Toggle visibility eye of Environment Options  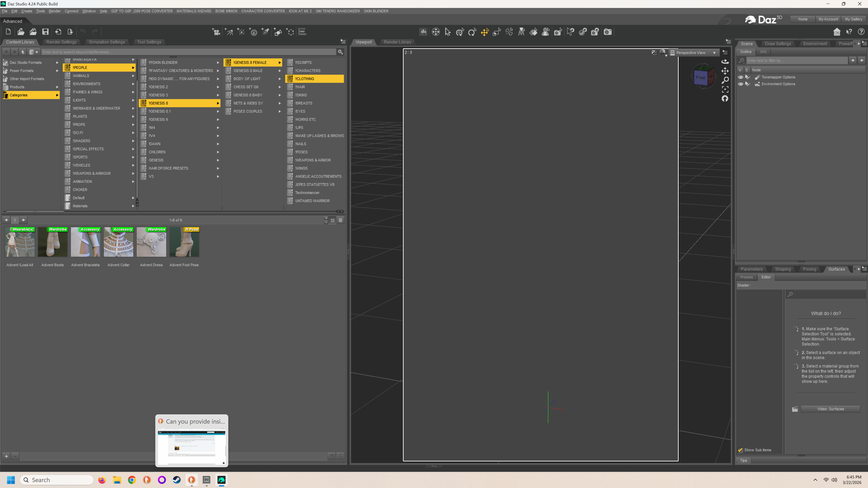740,84
